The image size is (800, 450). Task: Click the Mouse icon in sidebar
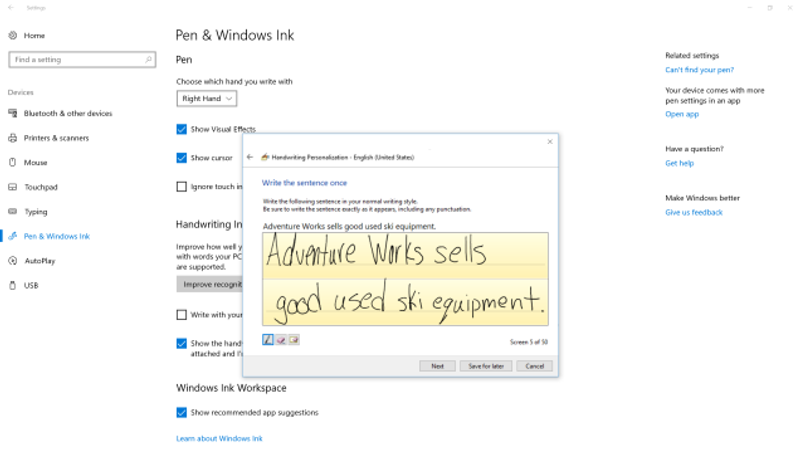tap(13, 162)
